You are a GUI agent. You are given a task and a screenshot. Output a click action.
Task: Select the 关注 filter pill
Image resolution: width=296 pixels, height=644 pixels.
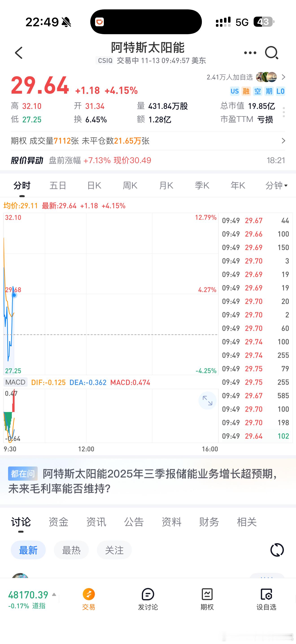114,550
